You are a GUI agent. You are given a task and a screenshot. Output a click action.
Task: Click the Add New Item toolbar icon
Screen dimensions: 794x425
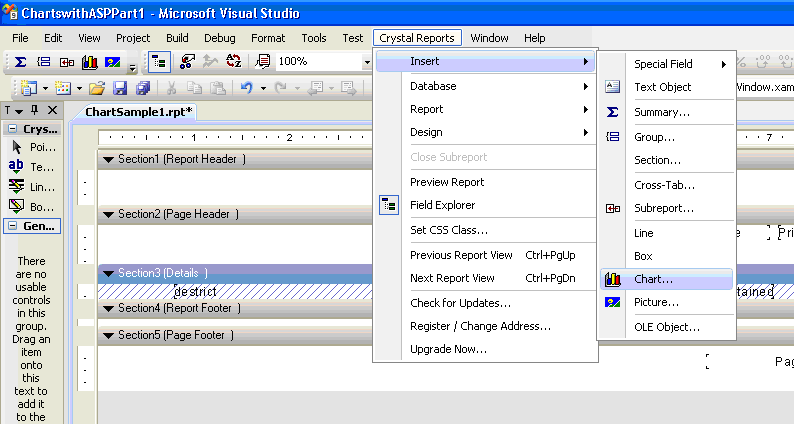click(63, 88)
